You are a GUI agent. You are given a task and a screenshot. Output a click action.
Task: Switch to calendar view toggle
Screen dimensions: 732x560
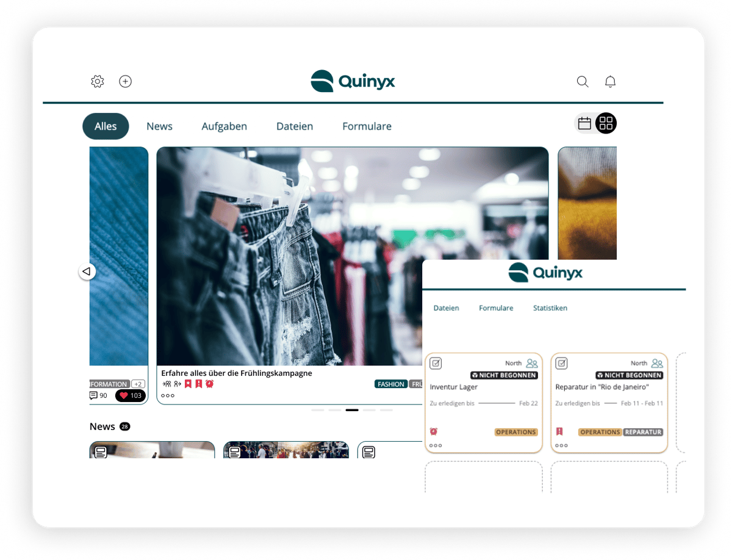(584, 124)
